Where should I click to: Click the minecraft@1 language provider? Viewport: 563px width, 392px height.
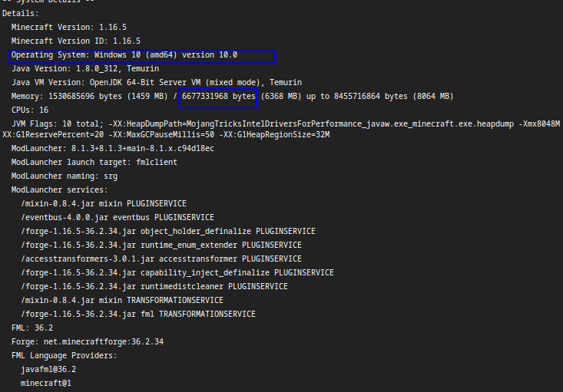click(45, 383)
